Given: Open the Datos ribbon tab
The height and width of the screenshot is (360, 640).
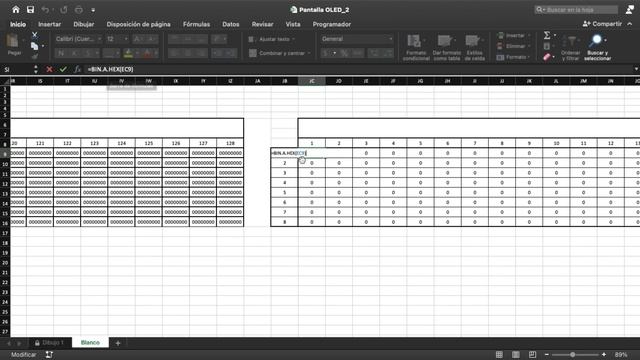Looking at the screenshot, I should pos(231,24).
